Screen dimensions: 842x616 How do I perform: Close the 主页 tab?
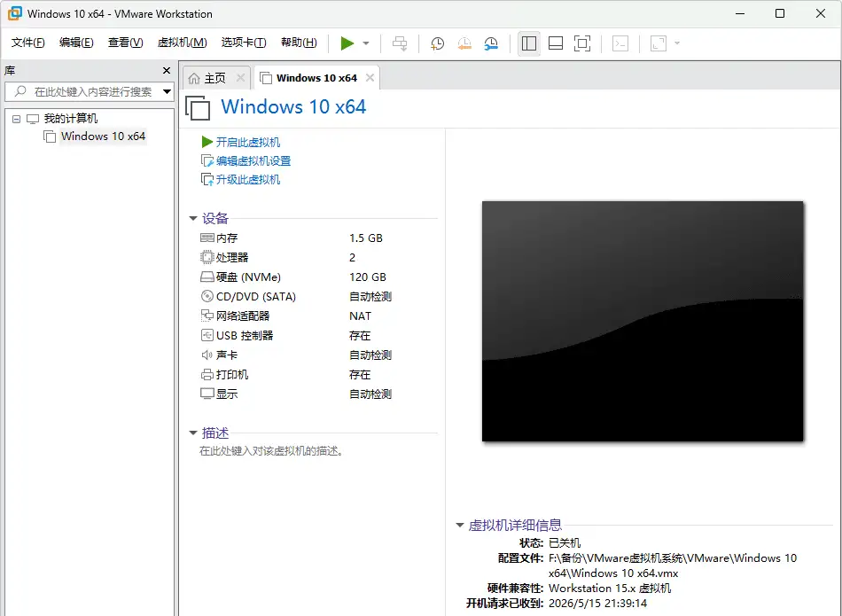(240, 78)
